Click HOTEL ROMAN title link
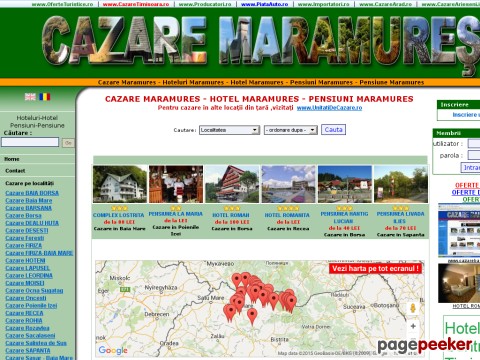The image size is (480, 360). [x=231, y=215]
